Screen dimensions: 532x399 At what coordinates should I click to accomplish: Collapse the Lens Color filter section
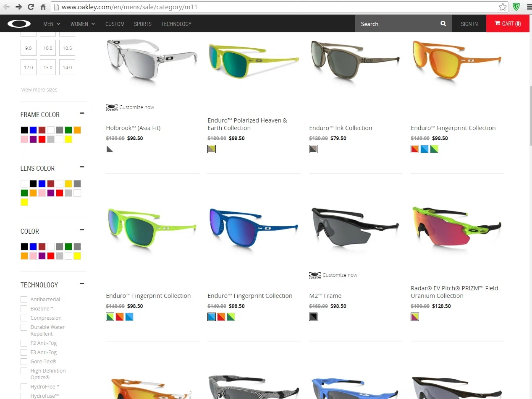82,167
